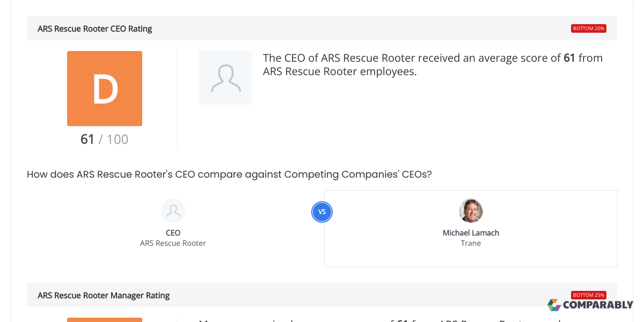Click the 61 out of 100 score
This screenshot has height=322, width=644.
point(105,139)
